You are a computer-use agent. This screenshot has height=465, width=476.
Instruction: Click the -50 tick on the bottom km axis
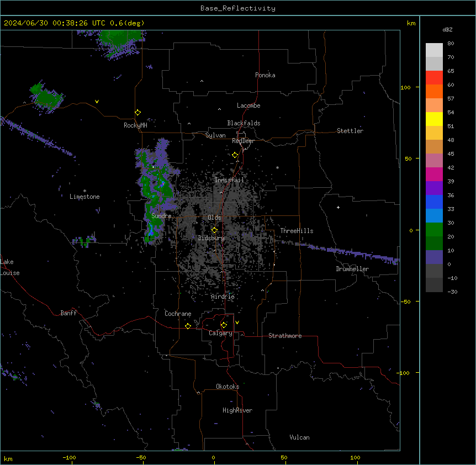click(141, 457)
